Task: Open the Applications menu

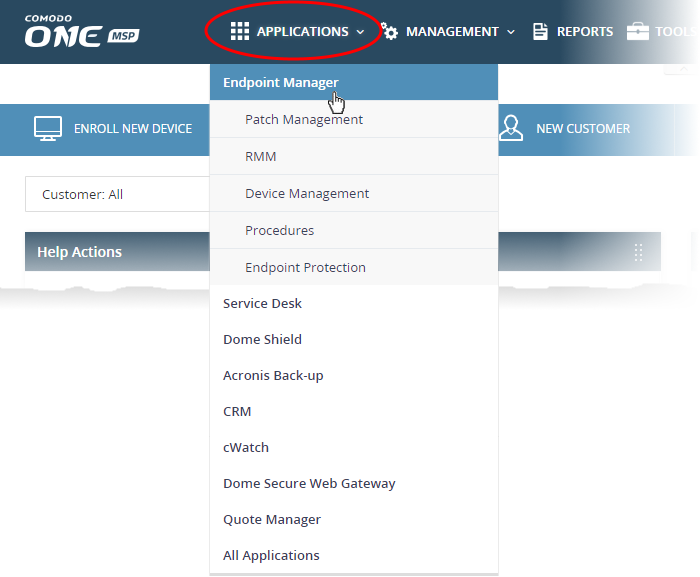Action: click(x=297, y=31)
